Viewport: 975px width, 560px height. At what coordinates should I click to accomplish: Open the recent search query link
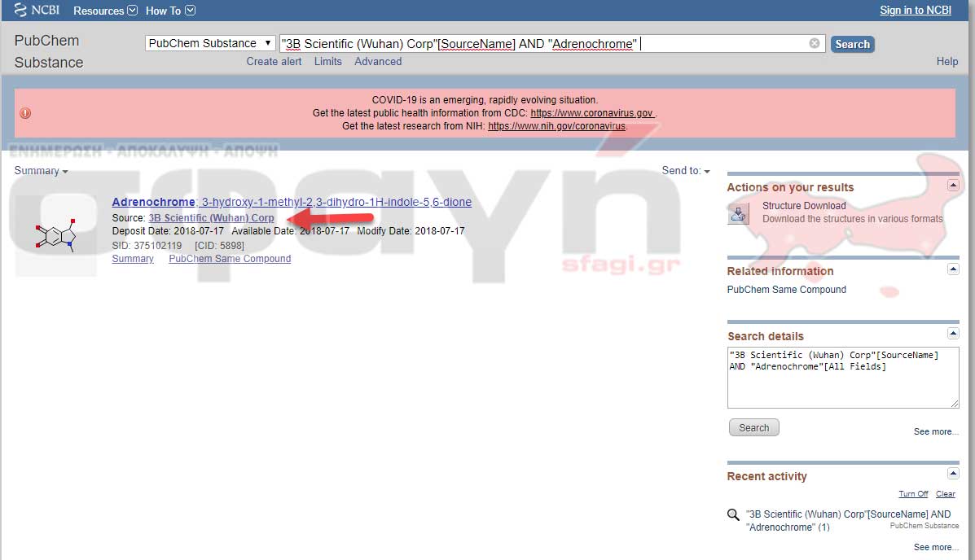848,521
